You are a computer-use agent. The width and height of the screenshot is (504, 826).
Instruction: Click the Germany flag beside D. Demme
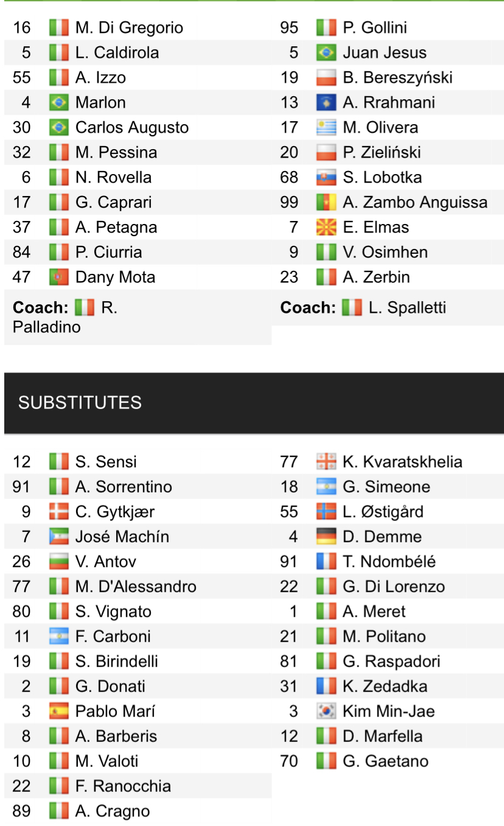tap(326, 537)
